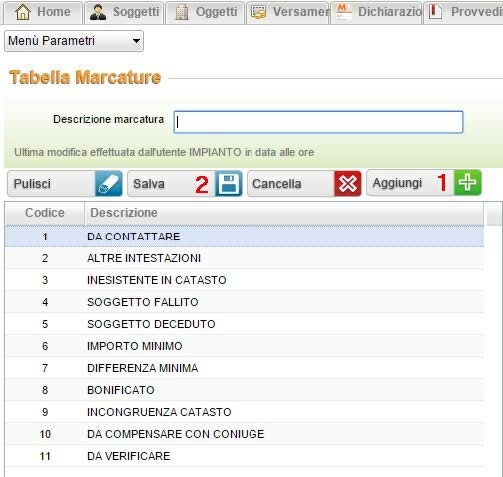
Task: Click the floppy disk save icon
Action: tap(229, 184)
